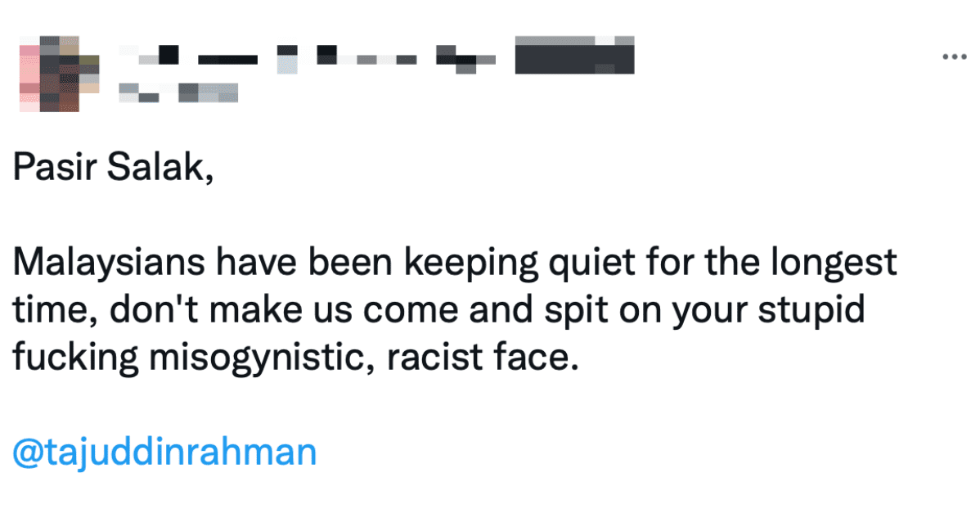Open the @tajuddinrahman mention link

164,453
